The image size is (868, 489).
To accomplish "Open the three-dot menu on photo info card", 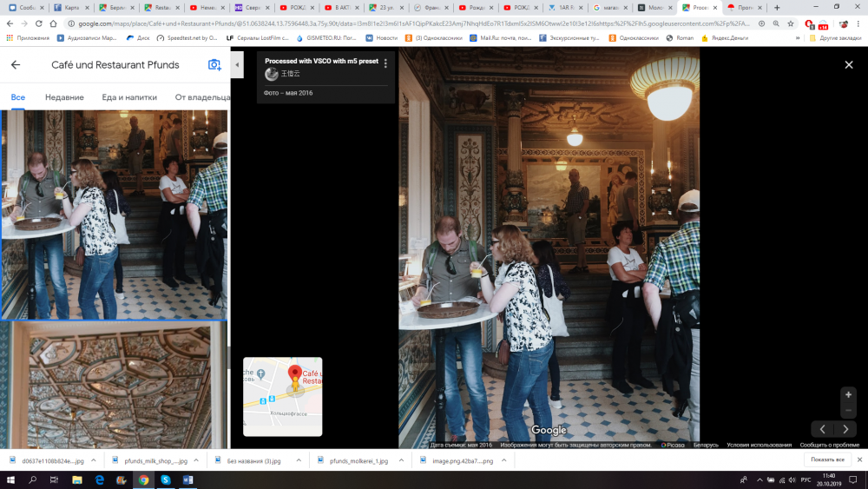I will [385, 63].
